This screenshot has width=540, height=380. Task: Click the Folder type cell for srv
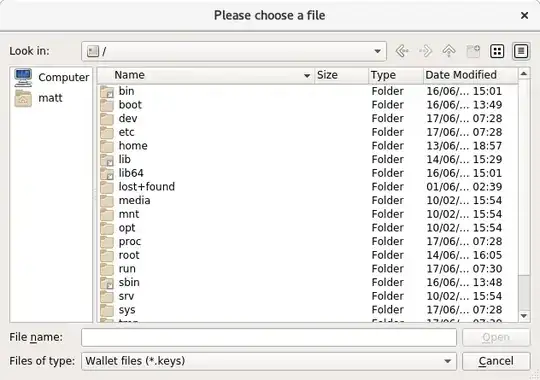tap(387, 296)
